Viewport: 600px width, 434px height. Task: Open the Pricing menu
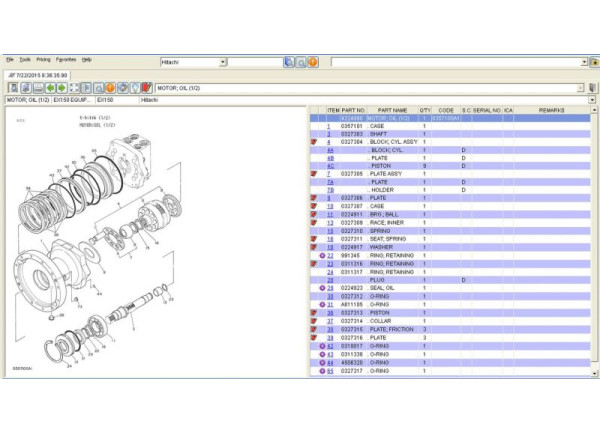pyautogui.click(x=43, y=59)
